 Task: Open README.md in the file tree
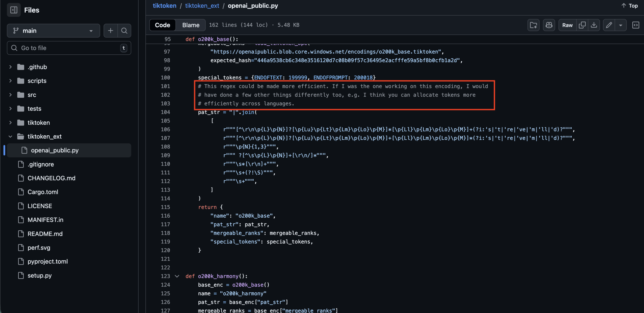[45, 234]
